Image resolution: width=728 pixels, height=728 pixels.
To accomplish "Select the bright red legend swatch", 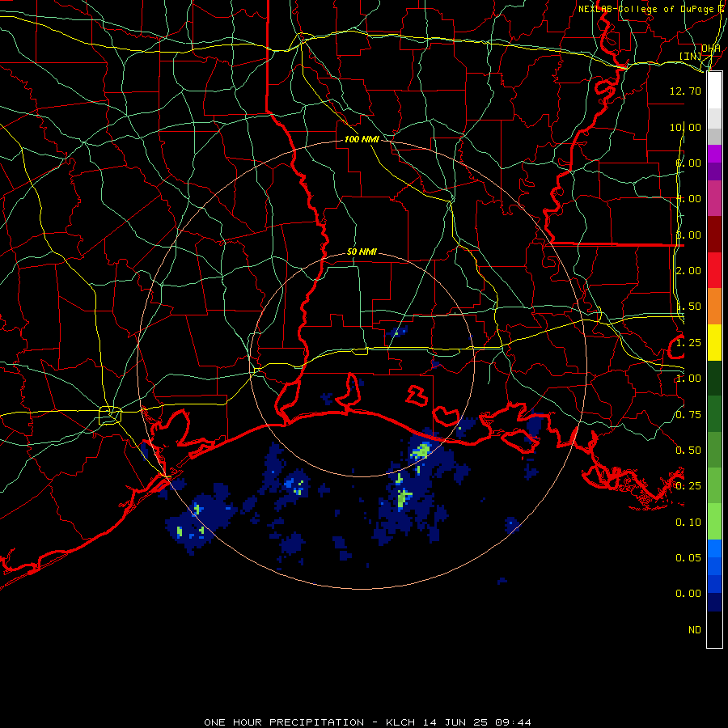I will coord(714,270).
